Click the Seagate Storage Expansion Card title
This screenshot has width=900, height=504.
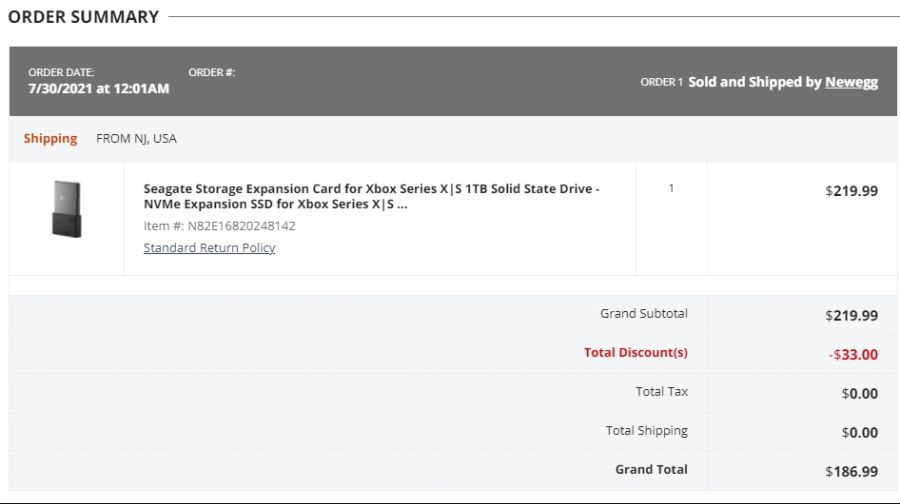click(371, 196)
